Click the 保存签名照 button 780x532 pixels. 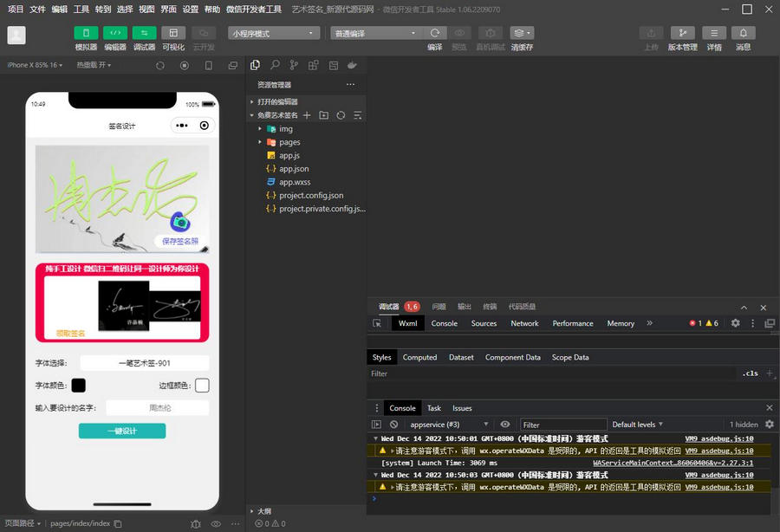180,241
